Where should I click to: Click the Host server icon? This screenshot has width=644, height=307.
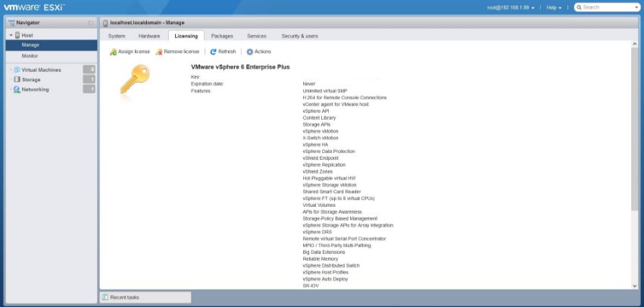tap(17, 36)
